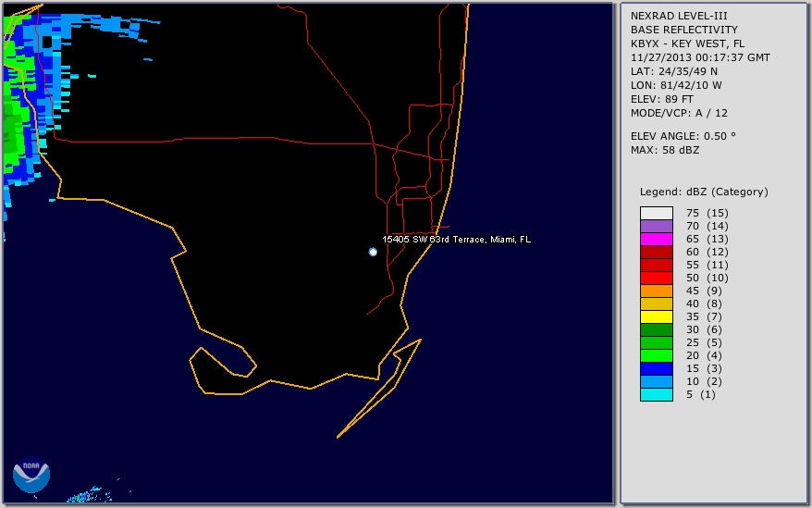Click the NOAA logo
The width and height of the screenshot is (812, 508).
tap(31, 475)
